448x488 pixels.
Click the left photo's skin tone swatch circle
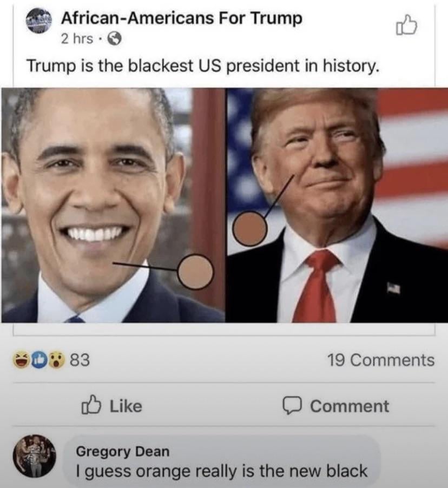195,272
